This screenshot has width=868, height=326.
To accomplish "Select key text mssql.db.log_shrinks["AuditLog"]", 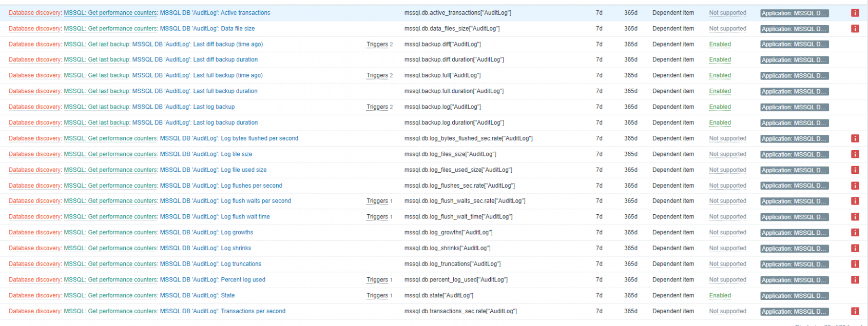I will 447,248.
